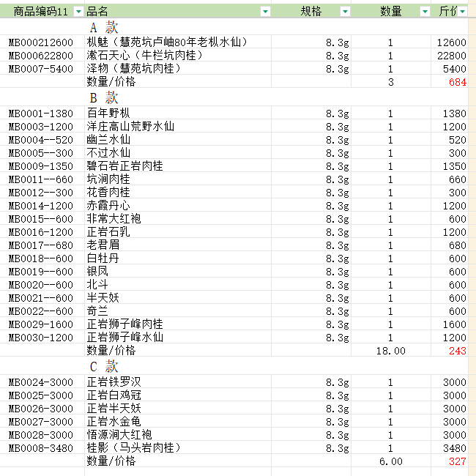
Task: Click quantity total 6.00
Action: click(x=391, y=461)
